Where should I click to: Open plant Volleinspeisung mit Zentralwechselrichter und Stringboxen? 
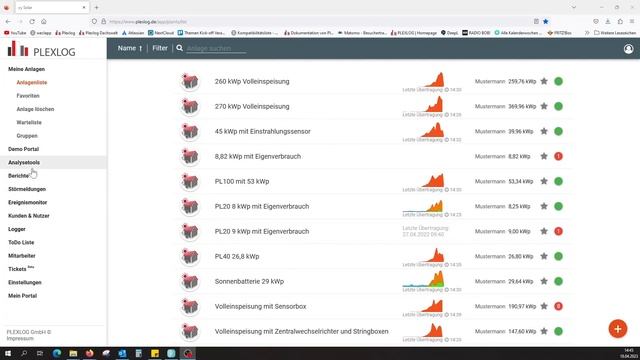coord(302,331)
